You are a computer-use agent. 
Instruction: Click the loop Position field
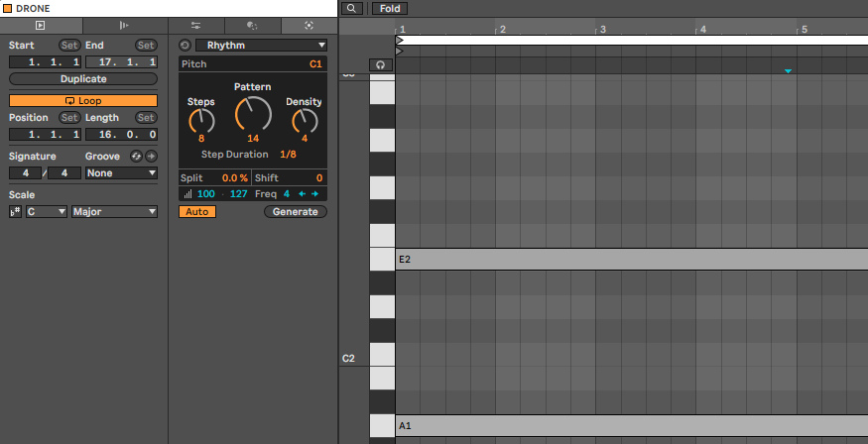[x=45, y=135]
